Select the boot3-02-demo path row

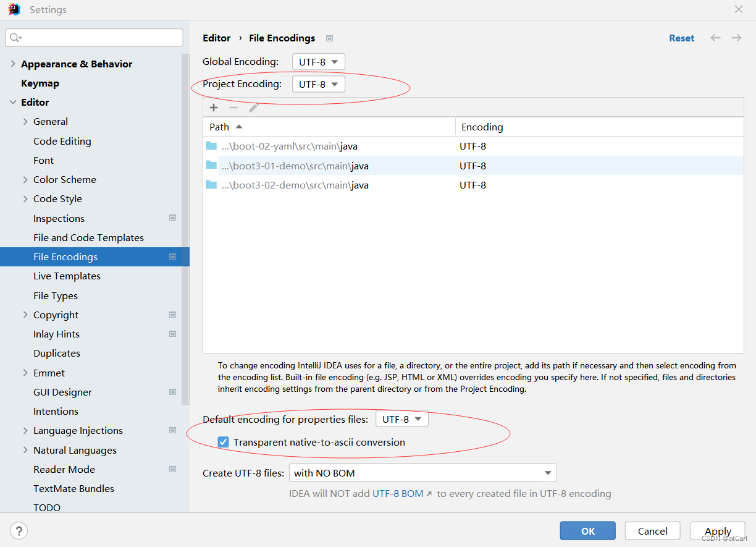click(473, 185)
